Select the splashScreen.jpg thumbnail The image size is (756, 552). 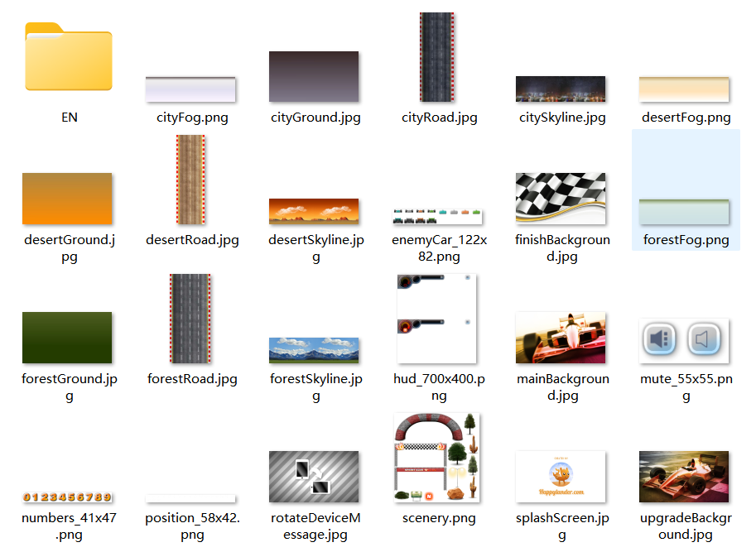(561, 477)
